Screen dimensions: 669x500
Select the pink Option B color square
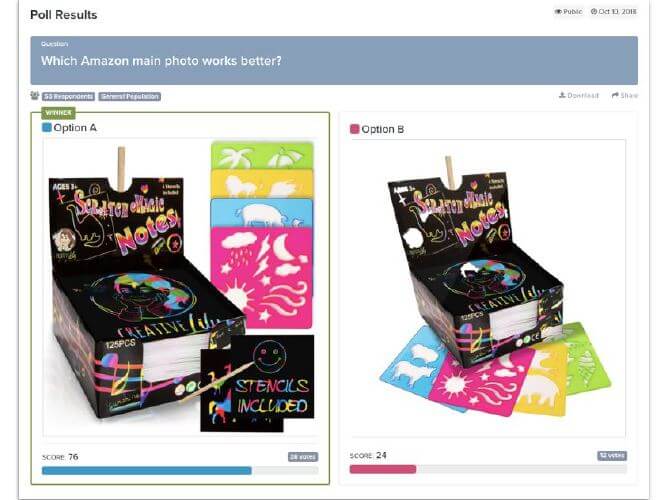tap(354, 129)
